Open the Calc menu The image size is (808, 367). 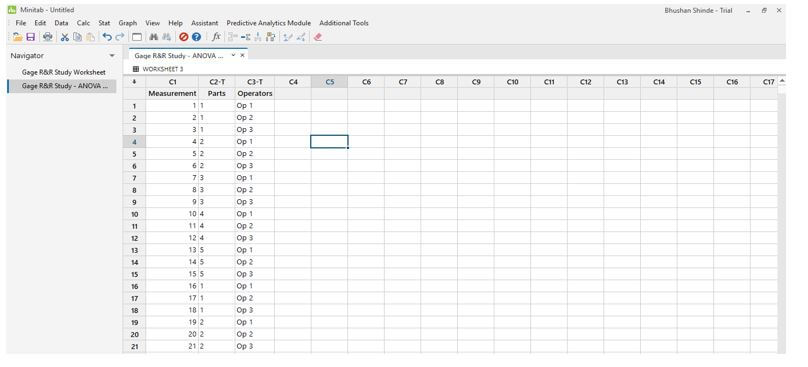coord(83,23)
